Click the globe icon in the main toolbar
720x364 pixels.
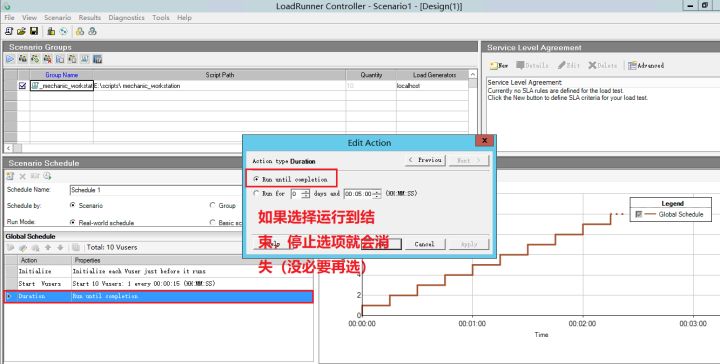coord(63,31)
